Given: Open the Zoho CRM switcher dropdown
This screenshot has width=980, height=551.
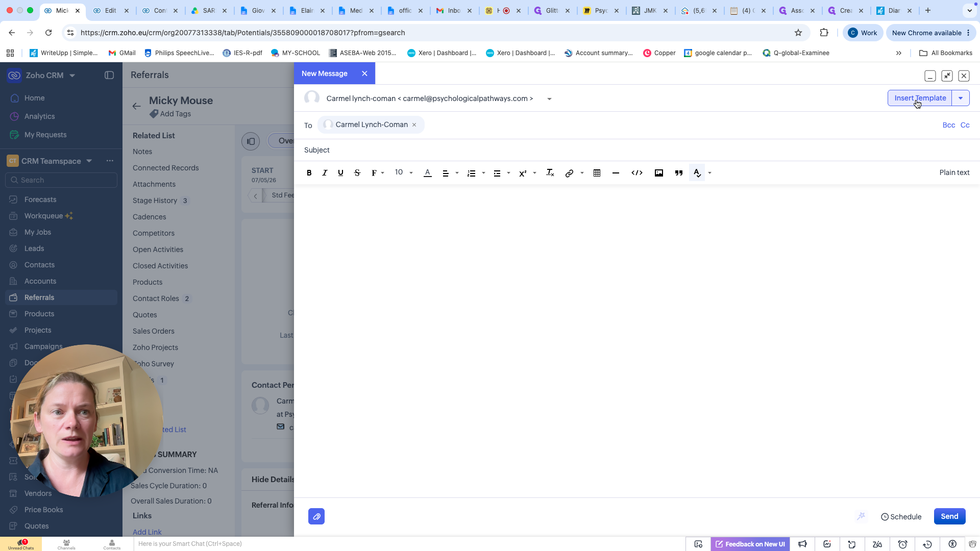Looking at the screenshot, I should click(72, 76).
